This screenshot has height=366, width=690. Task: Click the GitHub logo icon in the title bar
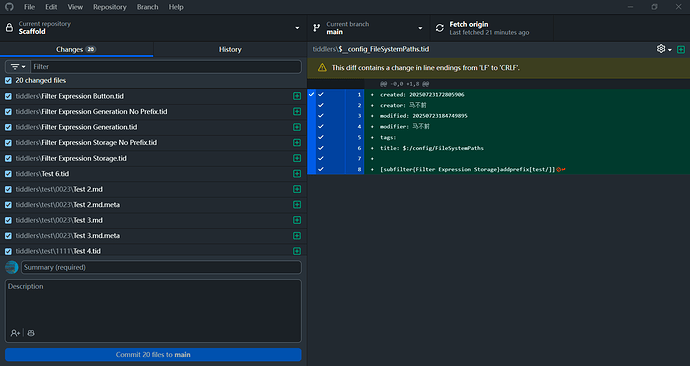(9, 7)
